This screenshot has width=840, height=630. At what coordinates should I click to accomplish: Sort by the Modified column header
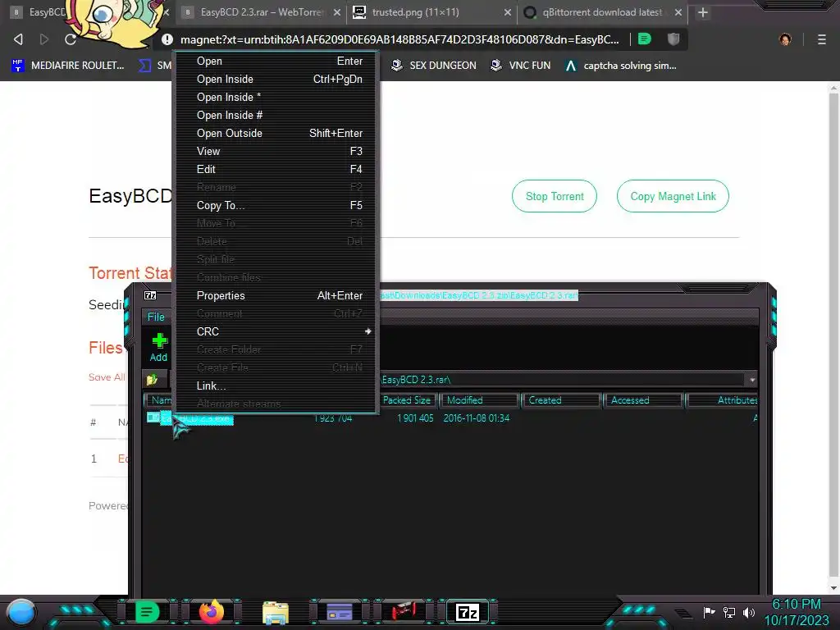[x=479, y=400]
